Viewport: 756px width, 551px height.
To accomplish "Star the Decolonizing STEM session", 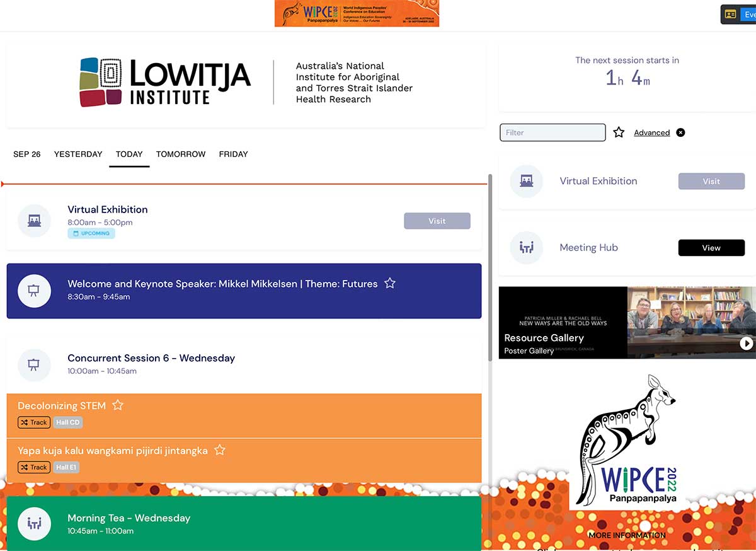I will (x=118, y=405).
